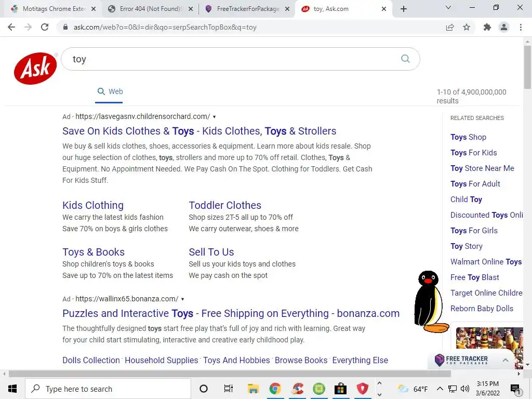532x399 pixels.
Task: Close the Error 404 tab
Action: click(x=191, y=9)
